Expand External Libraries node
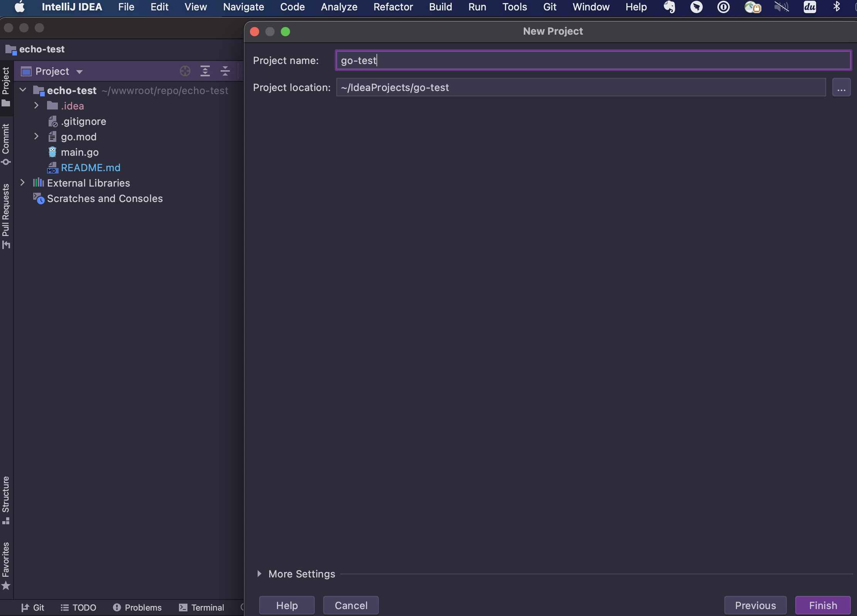 tap(22, 182)
